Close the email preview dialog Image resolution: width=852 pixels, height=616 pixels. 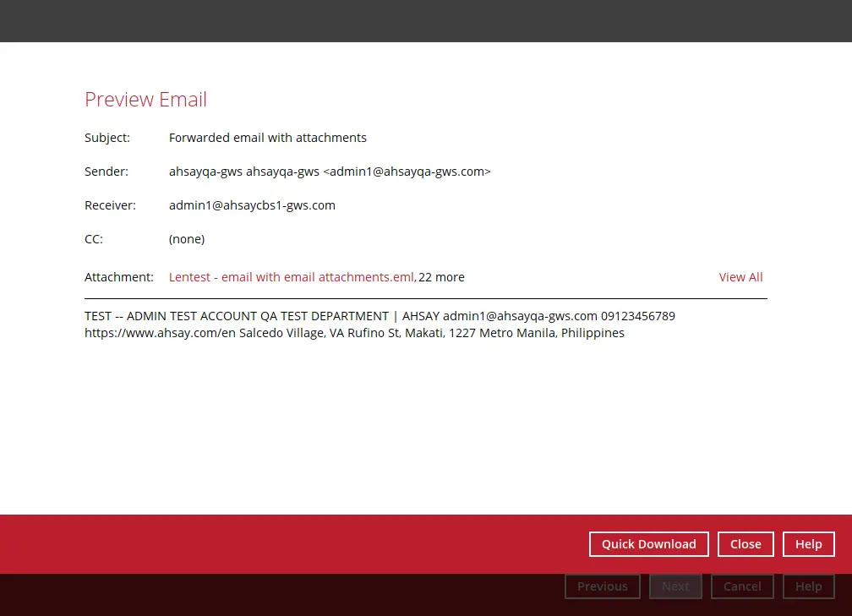click(x=745, y=543)
